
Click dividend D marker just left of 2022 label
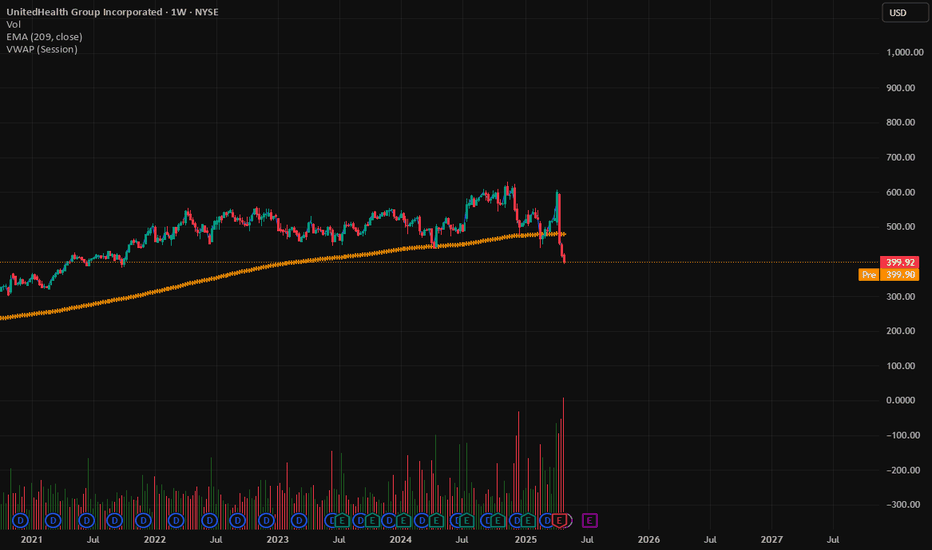tap(143, 520)
